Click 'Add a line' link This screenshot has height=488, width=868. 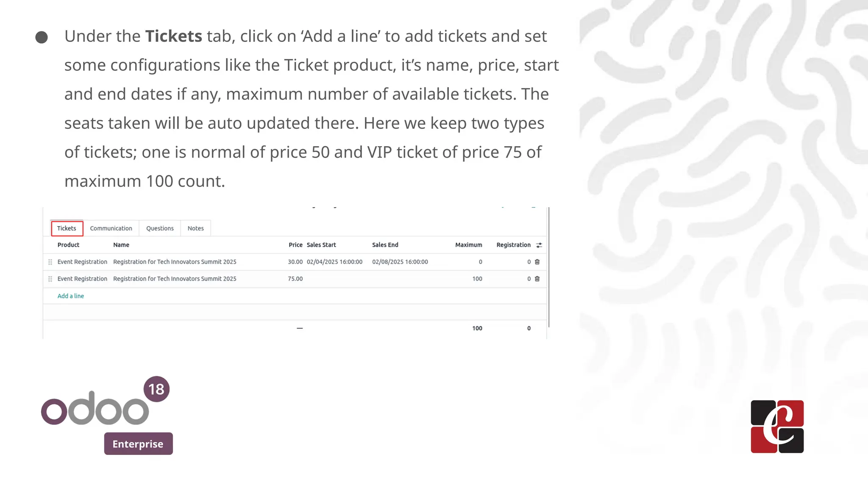tap(71, 296)
